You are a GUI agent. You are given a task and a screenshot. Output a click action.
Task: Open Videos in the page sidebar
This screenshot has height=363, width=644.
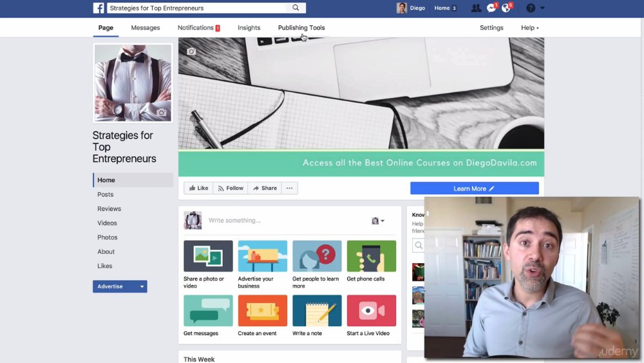pyautogui.click(x=107, y=223)
